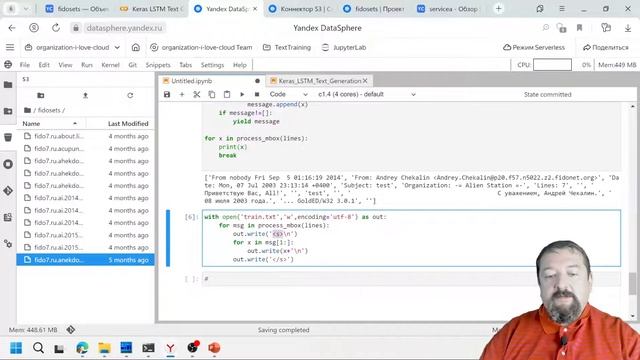Click the Git icon in the status bar
The image size is (640, 360).
[x=70, y=329]
